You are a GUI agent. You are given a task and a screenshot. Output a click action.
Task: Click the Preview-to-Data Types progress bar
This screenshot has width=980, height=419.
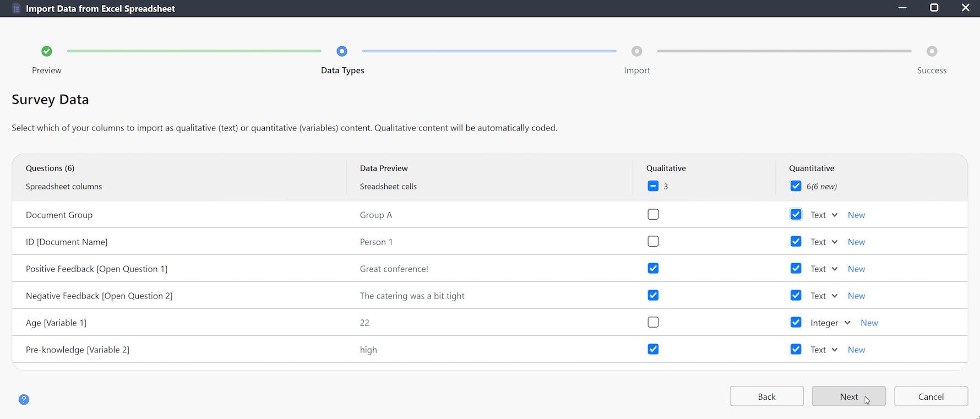click(x=194, y=51)
